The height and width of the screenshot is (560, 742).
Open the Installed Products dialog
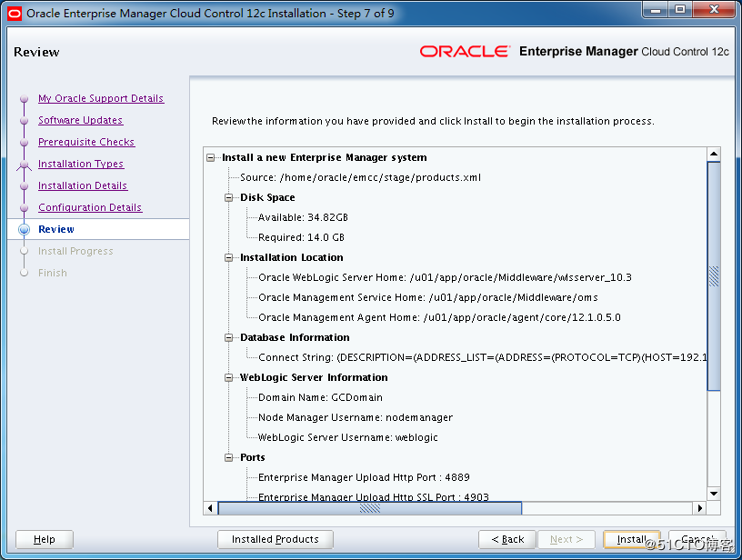(x=276, y=539)
